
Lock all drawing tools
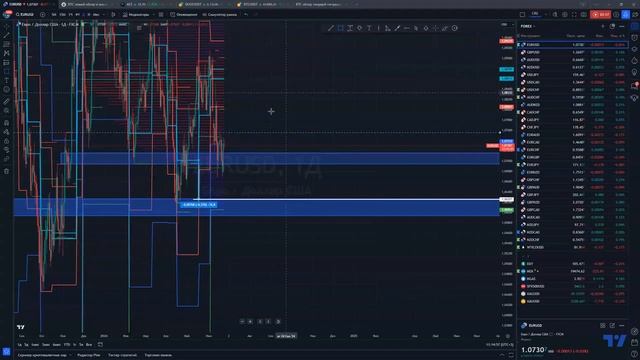coord(7,141)
